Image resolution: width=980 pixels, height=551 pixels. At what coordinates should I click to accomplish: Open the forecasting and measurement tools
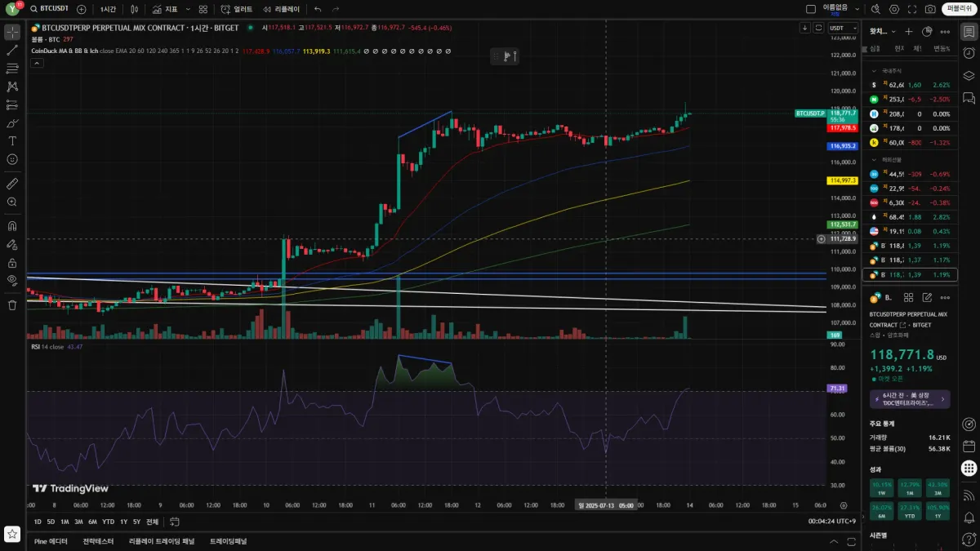(x=12, y=104)
